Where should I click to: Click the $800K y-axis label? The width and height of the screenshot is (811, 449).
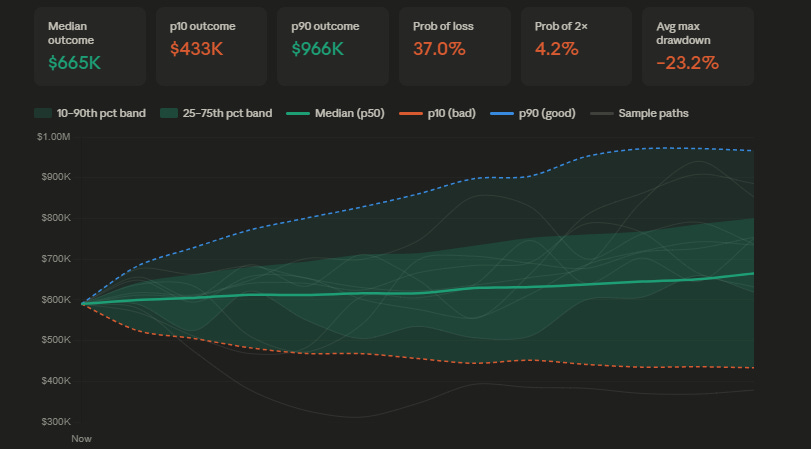[56, 218]
